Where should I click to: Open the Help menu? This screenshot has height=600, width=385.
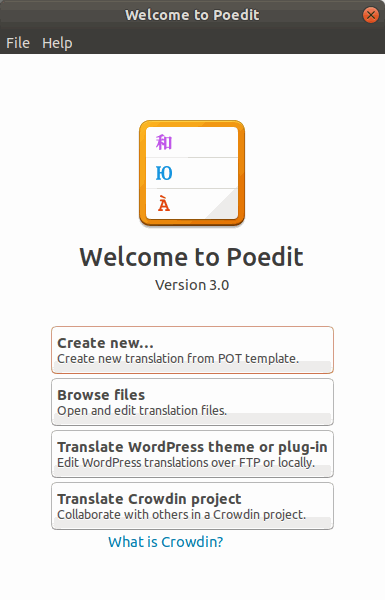click(57, 43)
